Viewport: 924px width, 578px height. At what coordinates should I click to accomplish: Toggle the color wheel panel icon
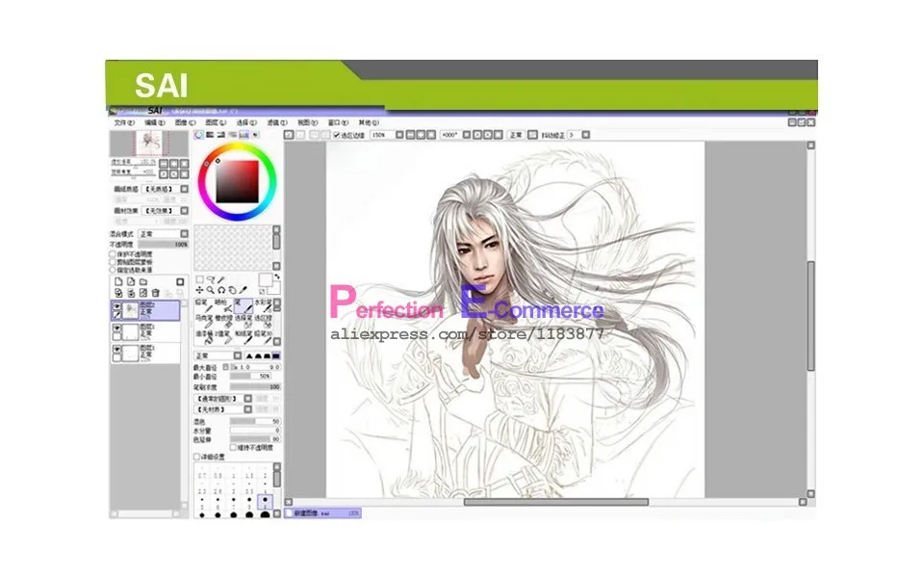click(198, 135)
